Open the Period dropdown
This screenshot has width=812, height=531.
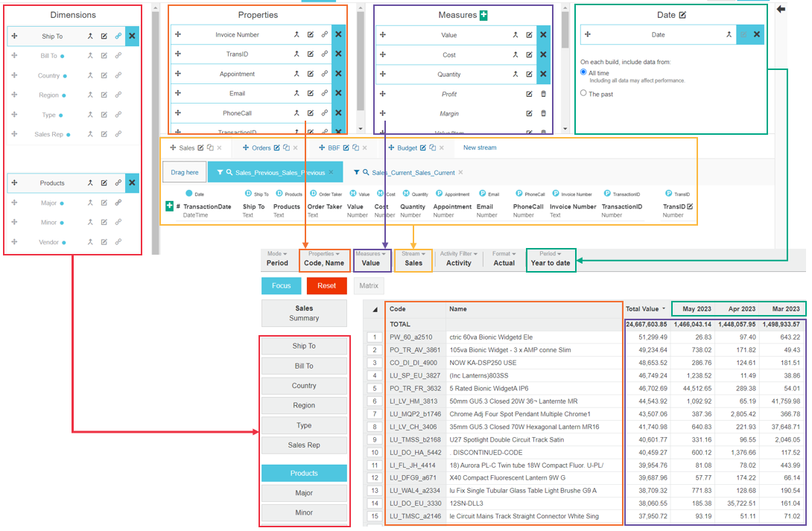(x=551, y=258)
